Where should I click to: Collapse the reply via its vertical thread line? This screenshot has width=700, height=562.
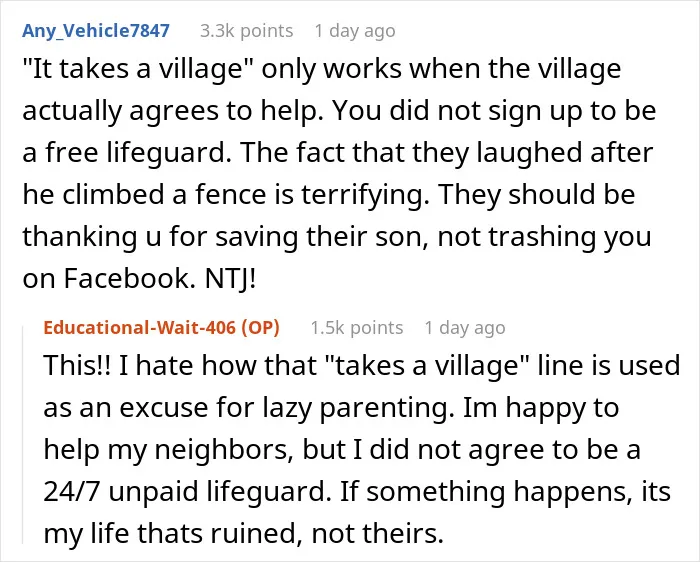[23, 435]
